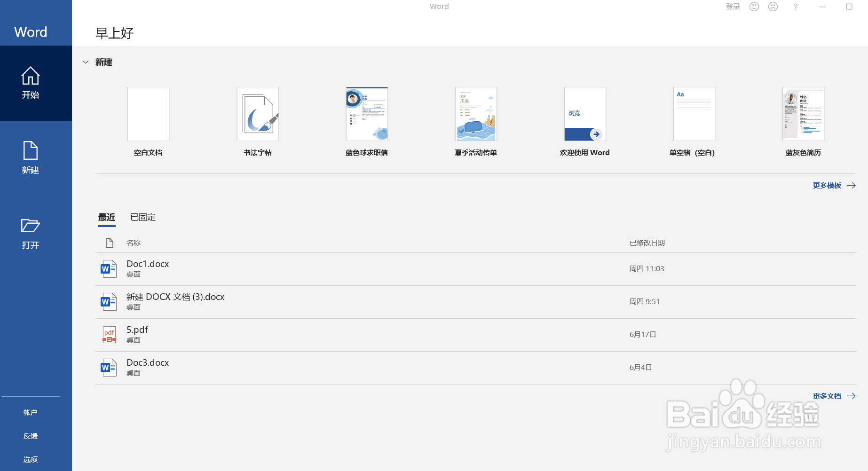Click the Word title in the sidebar
Image resolution: width=868 pixels, height=471 pixels.
point(31,32)
